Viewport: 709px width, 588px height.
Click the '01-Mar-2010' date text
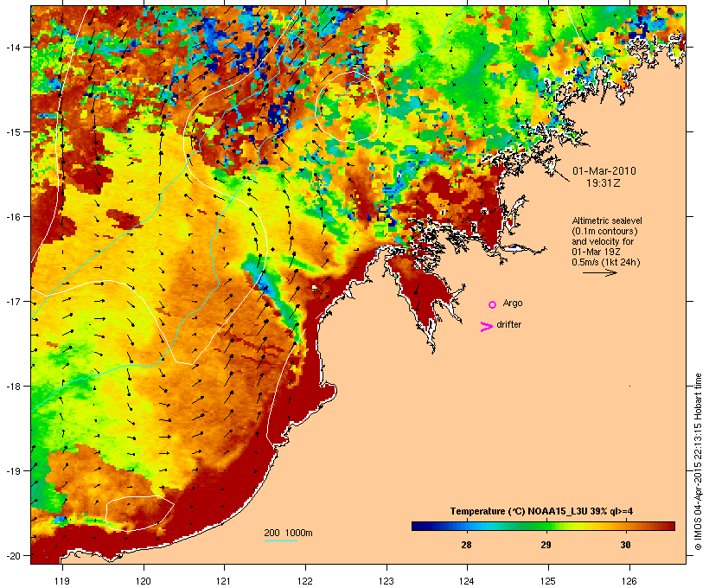[604, 171]
